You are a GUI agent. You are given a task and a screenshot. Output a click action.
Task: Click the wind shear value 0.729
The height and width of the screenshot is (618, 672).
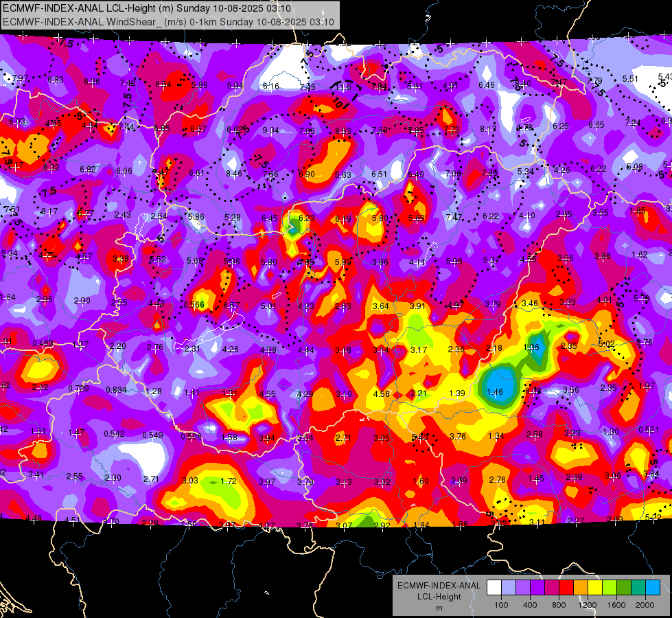79,389
